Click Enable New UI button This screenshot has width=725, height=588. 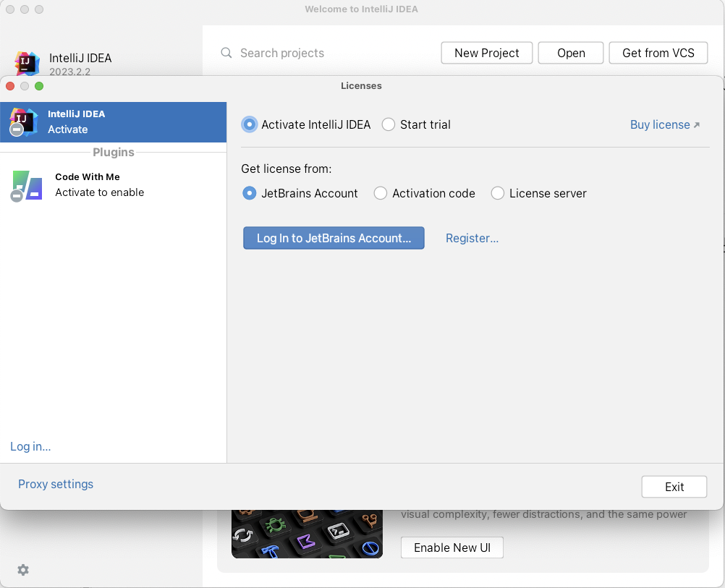tap(452, 547)
